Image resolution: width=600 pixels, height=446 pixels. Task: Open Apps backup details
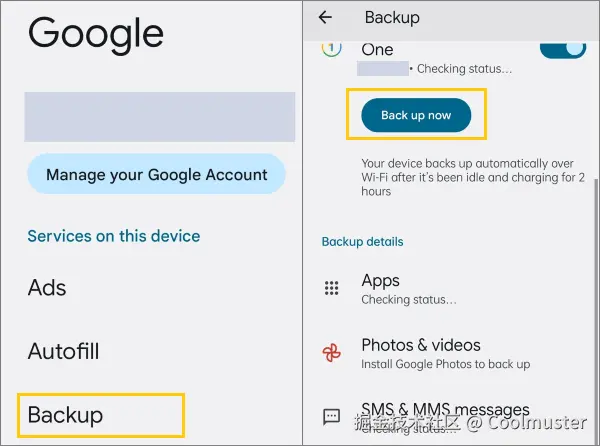(452, 289)
